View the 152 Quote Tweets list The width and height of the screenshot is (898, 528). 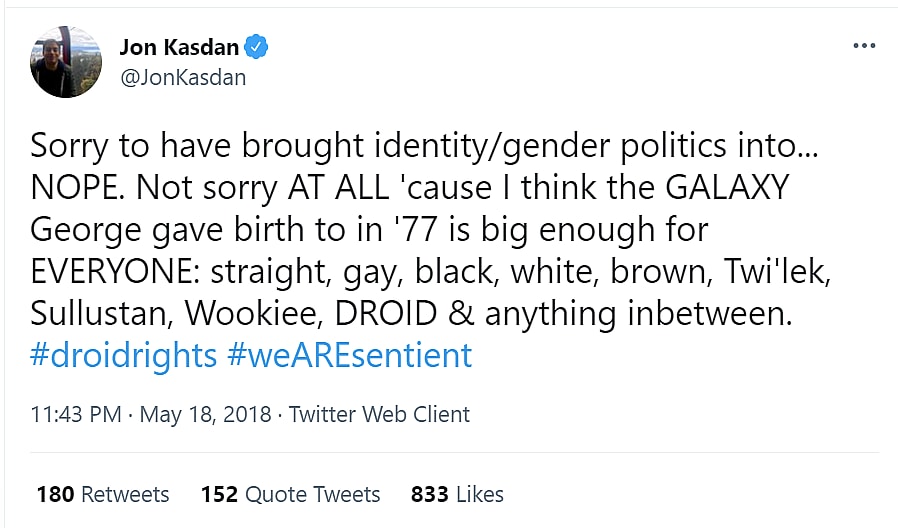point(290,494)
